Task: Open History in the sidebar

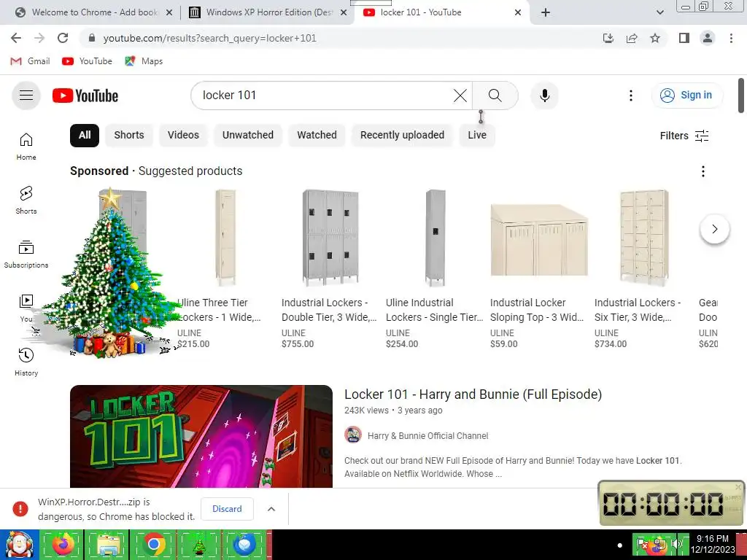Action: (x=26, y=362)
